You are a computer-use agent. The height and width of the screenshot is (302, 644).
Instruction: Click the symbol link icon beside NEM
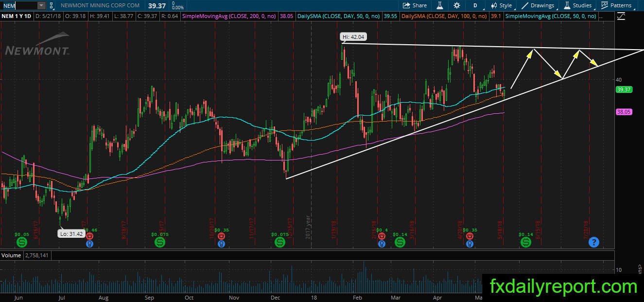52,5
